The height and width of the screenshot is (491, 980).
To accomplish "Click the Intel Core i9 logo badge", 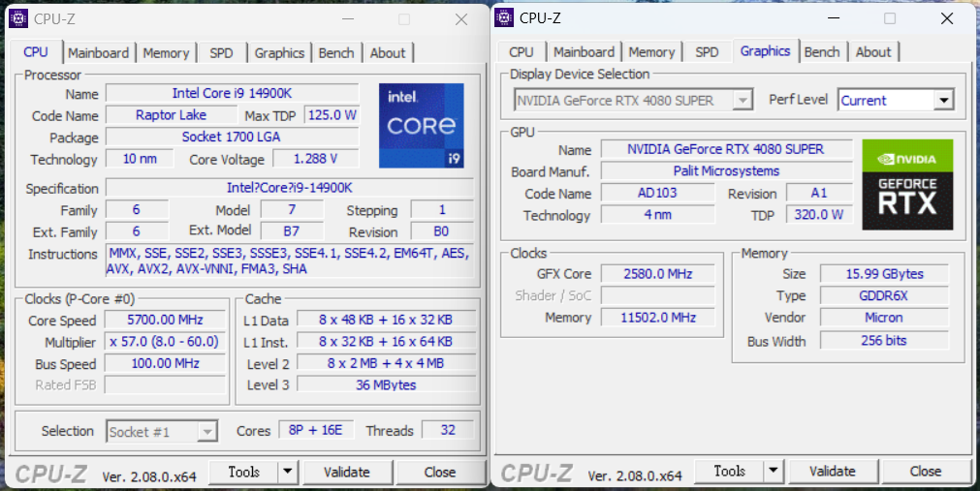I will (x=422, y=126).
